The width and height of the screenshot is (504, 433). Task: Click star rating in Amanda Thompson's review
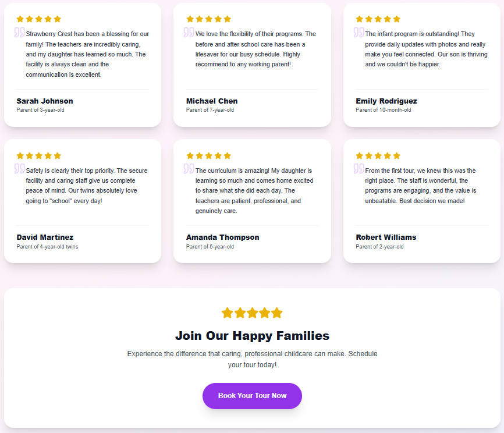[x=208, y=156]
